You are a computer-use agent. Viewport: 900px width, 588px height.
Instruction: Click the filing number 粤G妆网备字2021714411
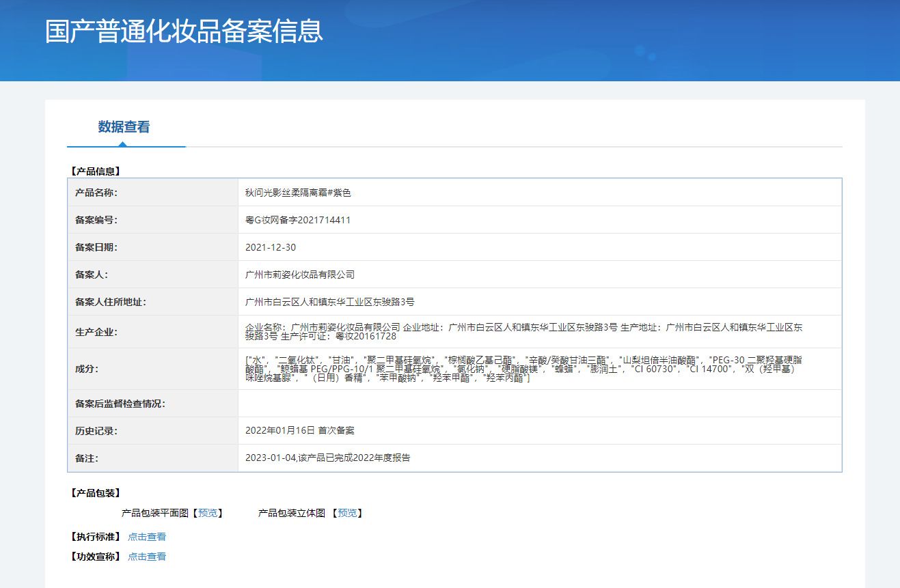click(298, 220)
